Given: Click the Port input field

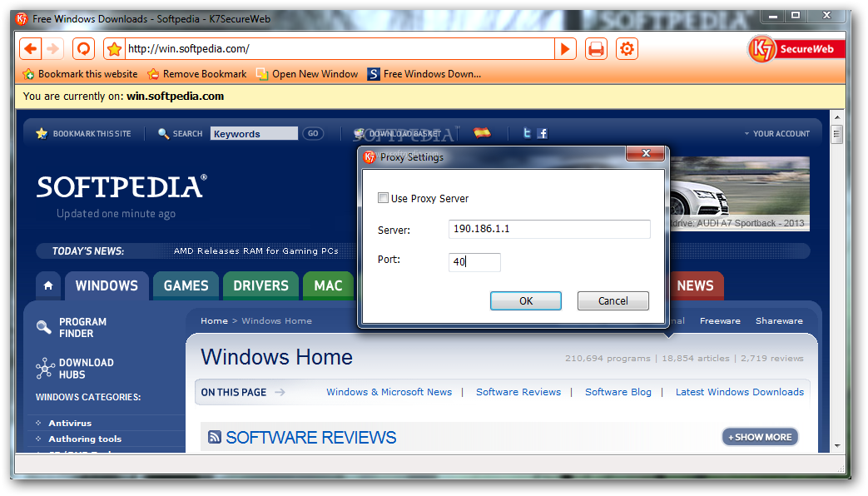Looking at the screenshot, I should coord(474,262).
